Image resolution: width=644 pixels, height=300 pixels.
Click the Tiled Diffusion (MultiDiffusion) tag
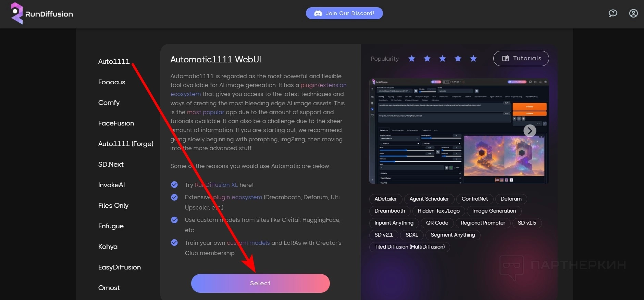pos(410,247)
